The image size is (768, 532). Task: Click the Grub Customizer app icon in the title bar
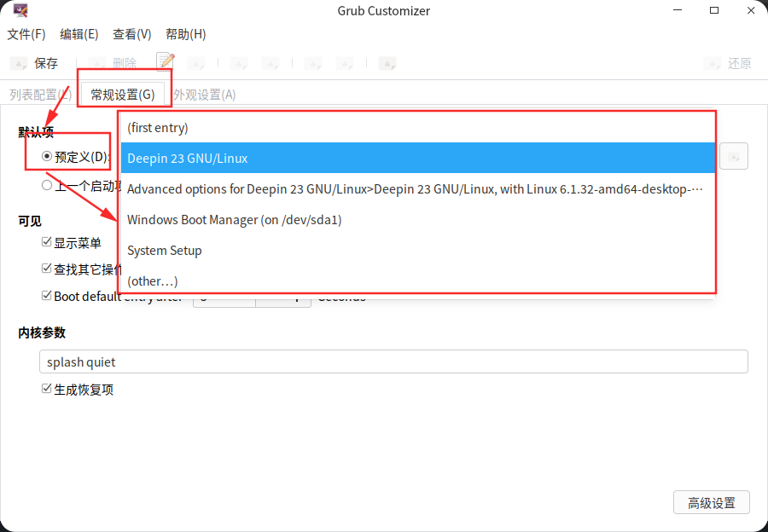[20, 10]
